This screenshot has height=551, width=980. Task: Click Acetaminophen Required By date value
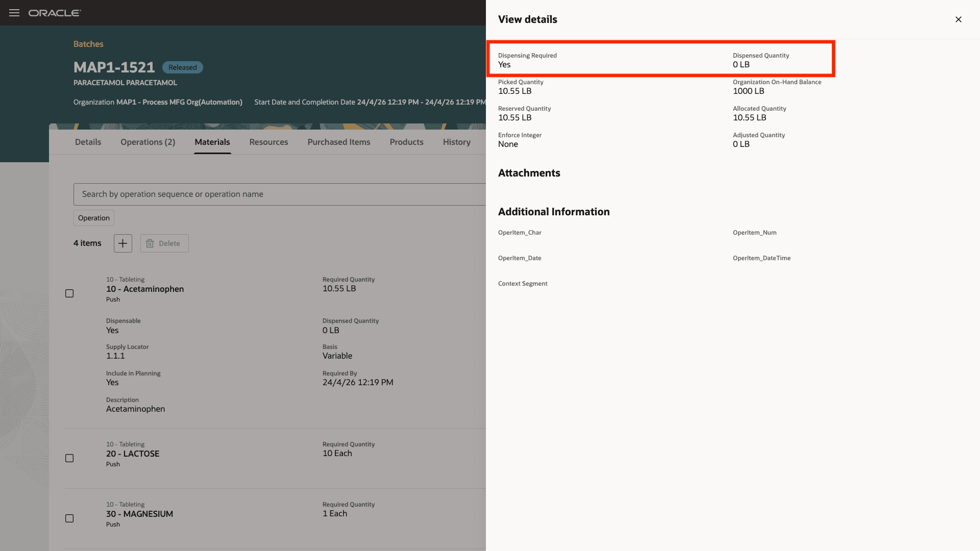358,382
